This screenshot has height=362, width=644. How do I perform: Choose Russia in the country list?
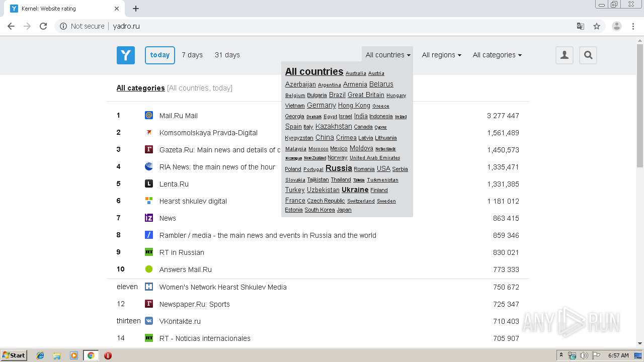click(339, 168)
